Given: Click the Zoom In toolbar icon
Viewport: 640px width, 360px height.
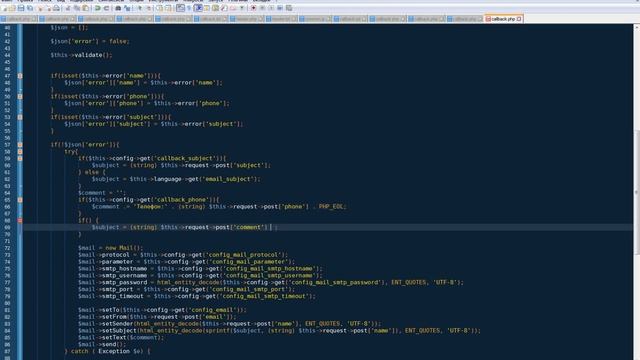Looking at the screenshot, I should pyautogui.click(x=140, y=8).
